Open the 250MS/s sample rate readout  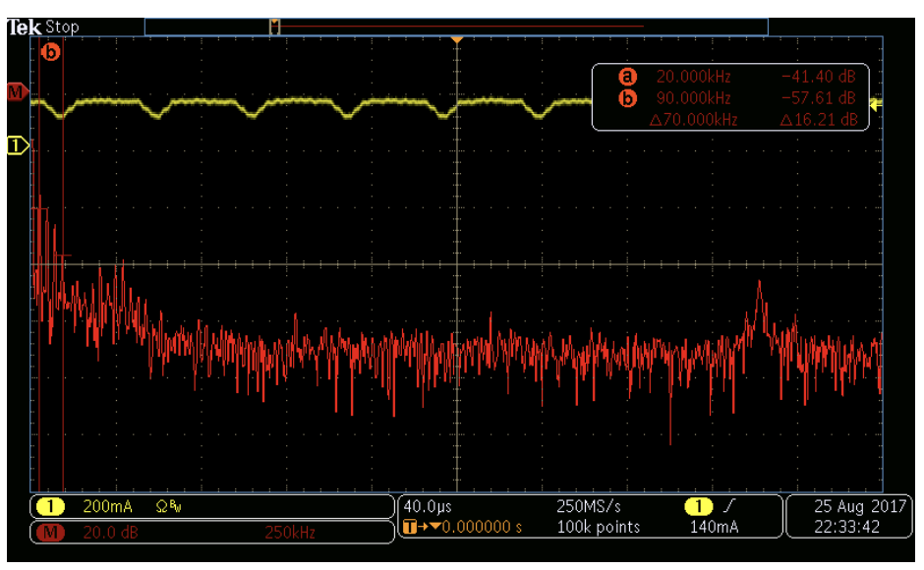[x=590, y=507]
